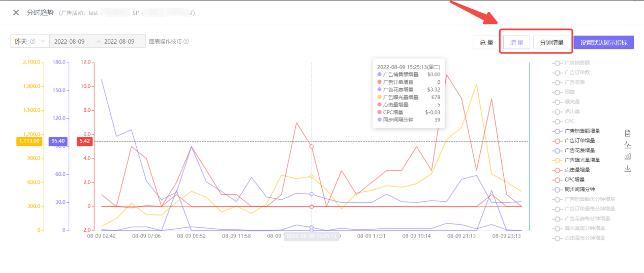Click tooltip row 广告曝光量增量 678

point(409,97)
